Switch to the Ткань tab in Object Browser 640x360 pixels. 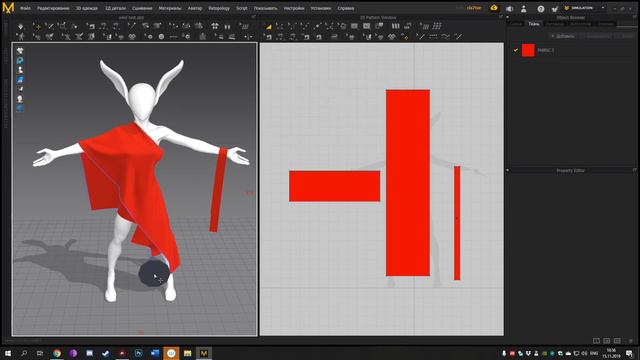[534, 24]
